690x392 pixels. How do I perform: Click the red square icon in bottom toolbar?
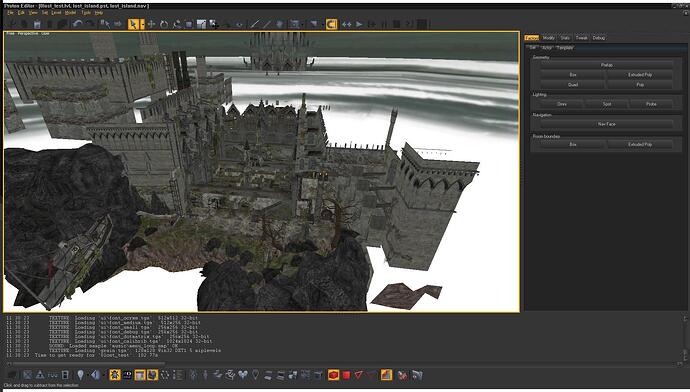tap(346, 375)
